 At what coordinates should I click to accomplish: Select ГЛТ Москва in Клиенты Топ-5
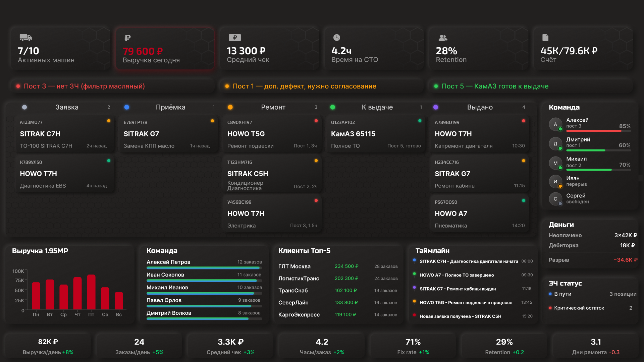294,266
